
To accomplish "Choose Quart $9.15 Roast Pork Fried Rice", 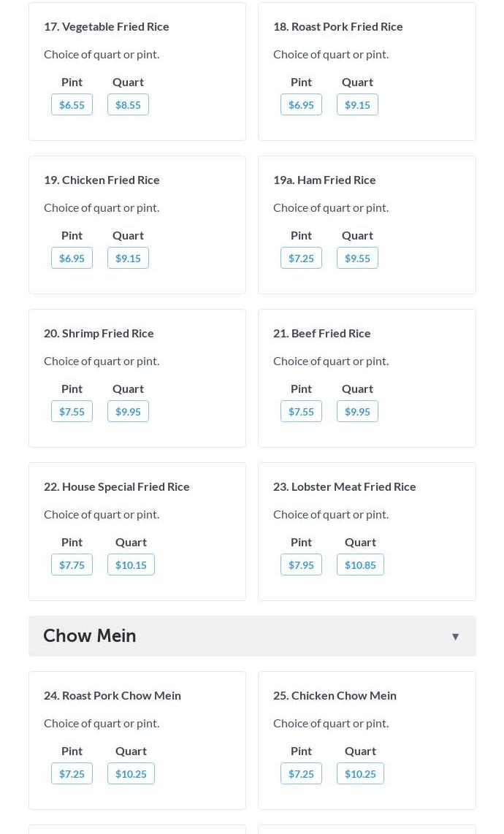I will [358, 104].
